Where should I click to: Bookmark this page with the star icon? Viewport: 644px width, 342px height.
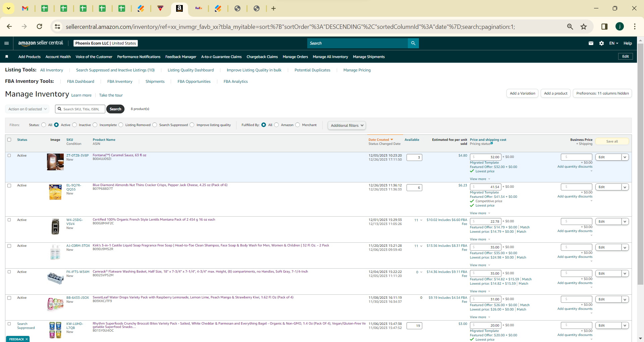[584, 26]
